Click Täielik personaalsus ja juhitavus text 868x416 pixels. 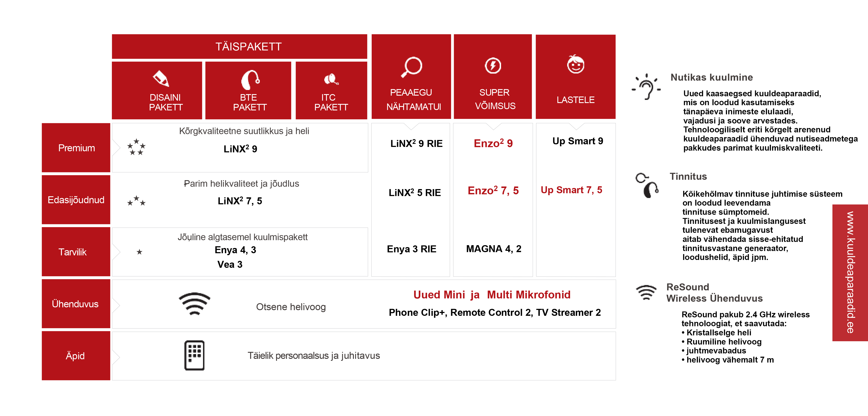[314, 356]
